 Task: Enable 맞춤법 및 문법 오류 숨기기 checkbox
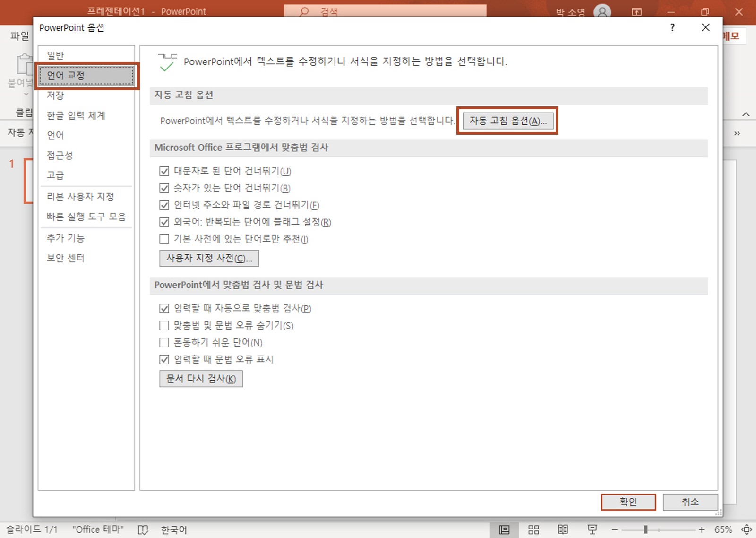(164, 325)
